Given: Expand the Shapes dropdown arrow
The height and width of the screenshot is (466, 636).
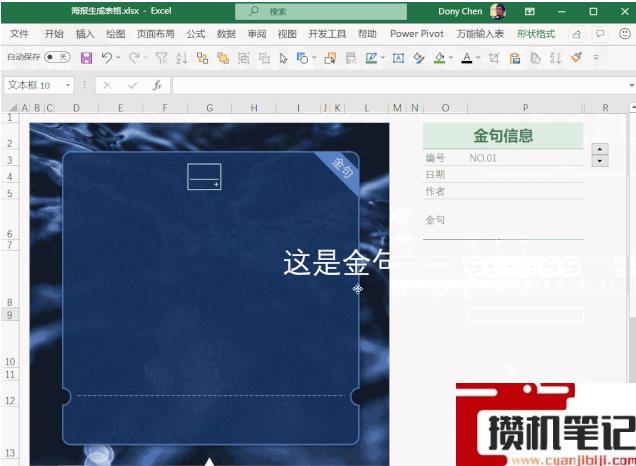Looking at the screenshot, I should click(314, 58).
